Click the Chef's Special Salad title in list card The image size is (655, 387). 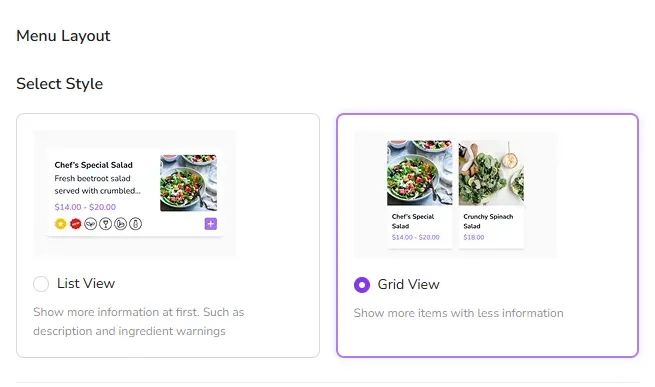94,165
